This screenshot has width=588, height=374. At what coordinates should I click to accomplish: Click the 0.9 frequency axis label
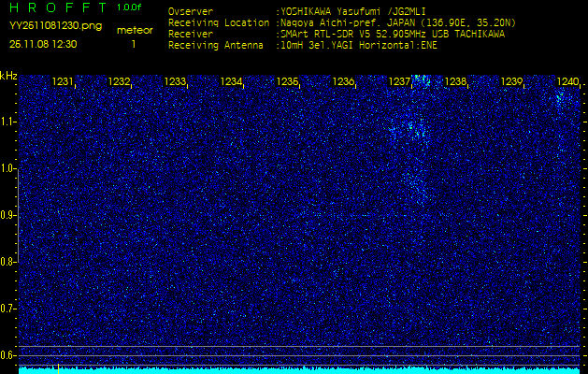click(x=7, y=215)
